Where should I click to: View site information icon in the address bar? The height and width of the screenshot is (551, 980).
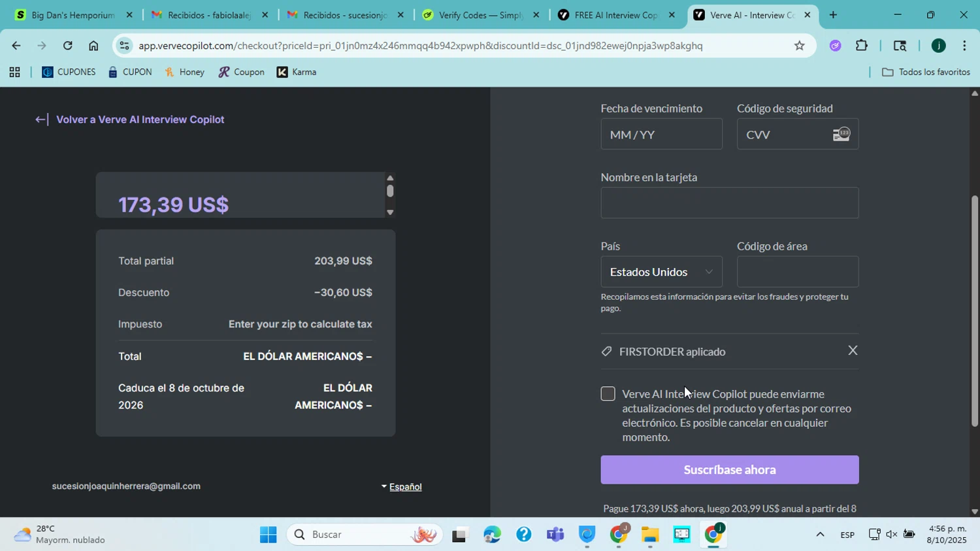[x=124, y=46]
